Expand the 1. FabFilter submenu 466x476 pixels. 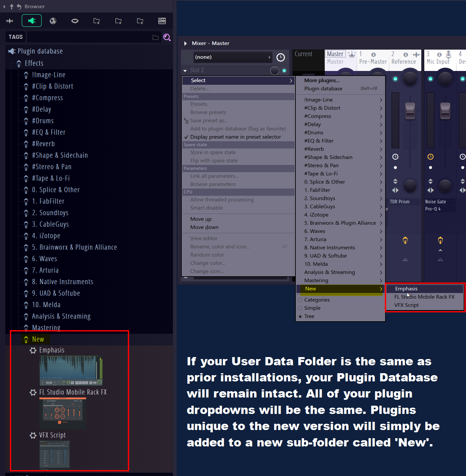[340, 190]
